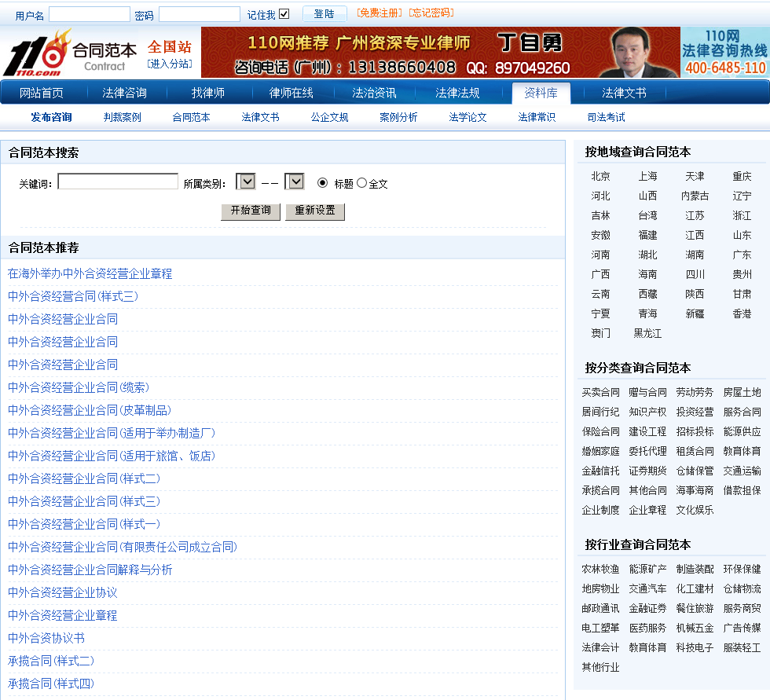
Task: Open 法律法规 in the nav bar
Action: 457,93
